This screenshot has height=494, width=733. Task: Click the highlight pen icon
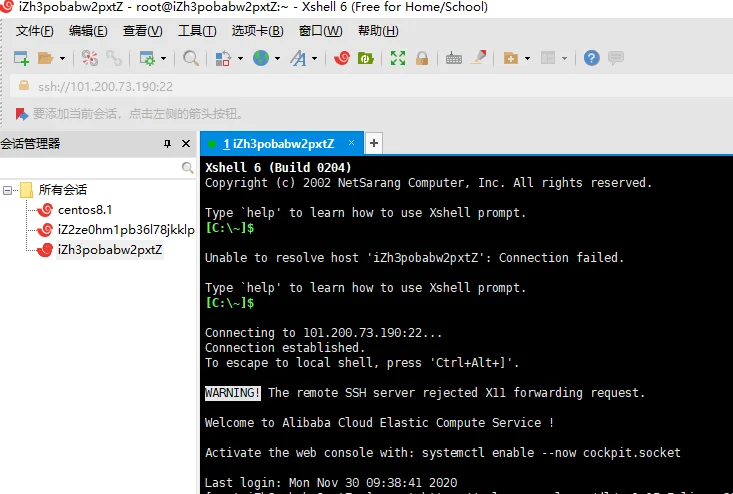click(x=478, y=58)
